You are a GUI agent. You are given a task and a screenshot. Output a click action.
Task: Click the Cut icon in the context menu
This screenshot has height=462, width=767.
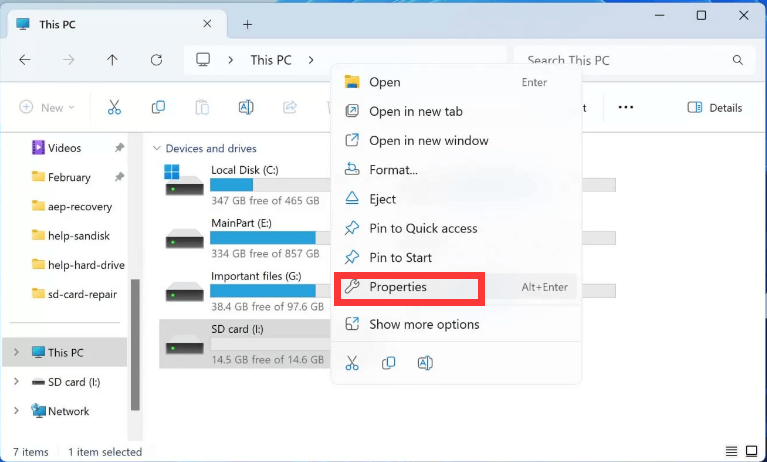pos(352,363)
